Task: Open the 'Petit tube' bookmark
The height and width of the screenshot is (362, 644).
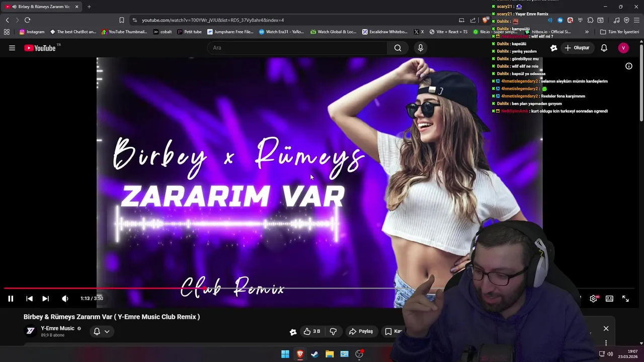Action: tap(190, 32)
